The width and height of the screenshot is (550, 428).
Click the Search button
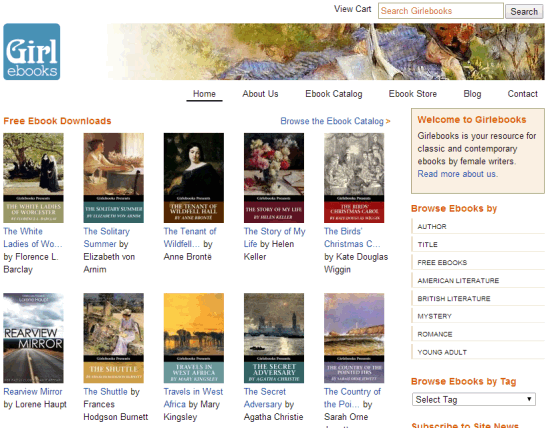pos(524,12)
